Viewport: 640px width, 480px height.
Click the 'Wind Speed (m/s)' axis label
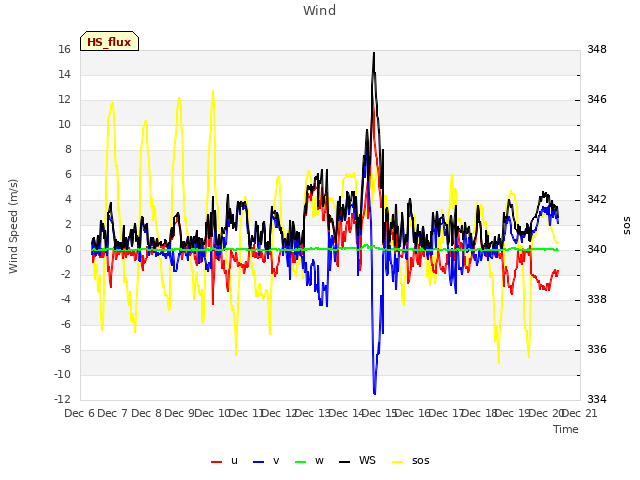click(13, 226)
